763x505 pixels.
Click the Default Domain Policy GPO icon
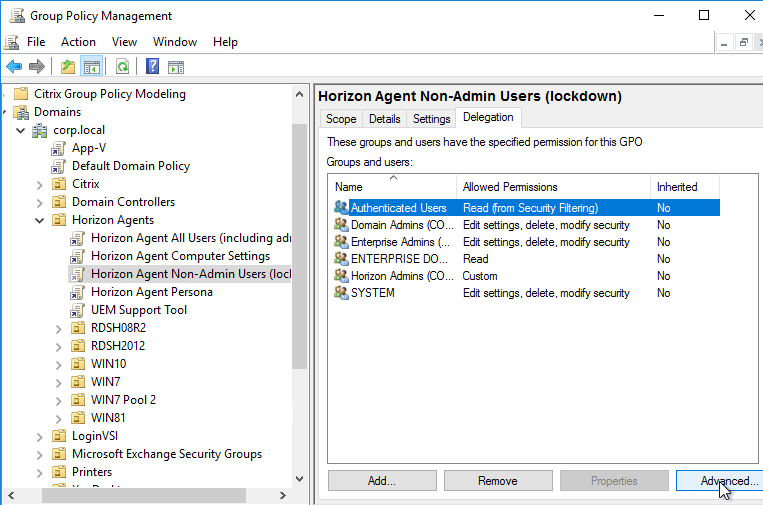(x=58, y=166)
